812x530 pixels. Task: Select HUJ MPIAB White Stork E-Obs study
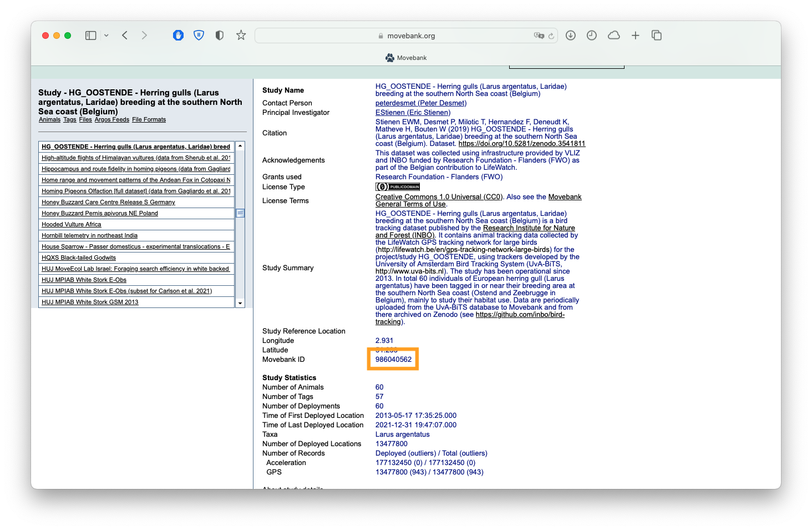point(136,280)
